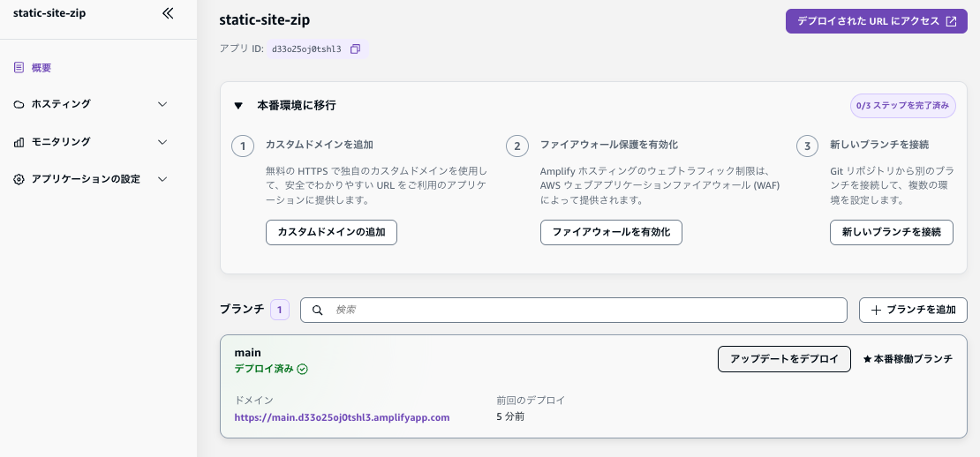The image size is (980, 457).
Task: Collapse the sidebar with double chevron icon
Action: pyautogui.click(x=168, y=13)
